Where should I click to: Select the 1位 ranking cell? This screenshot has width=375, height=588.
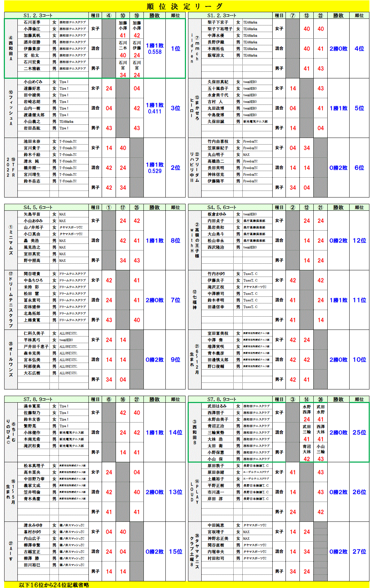tap(175, 49)
